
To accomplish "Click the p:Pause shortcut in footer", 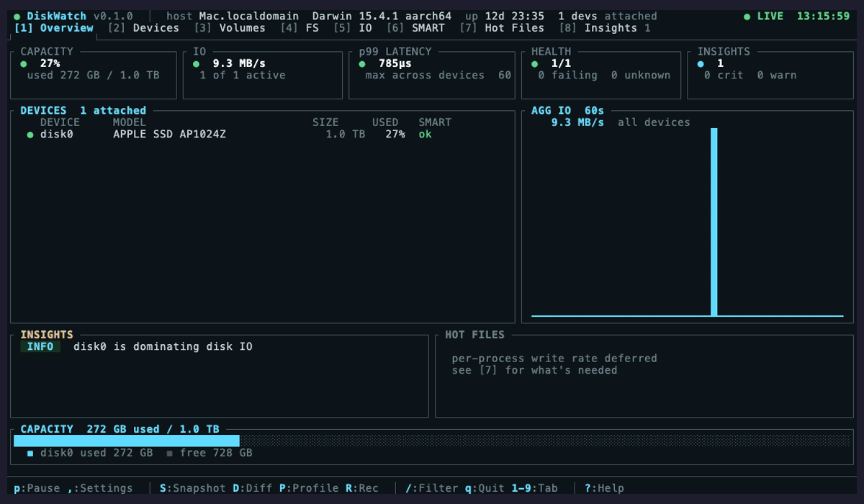I will (37, 488).
